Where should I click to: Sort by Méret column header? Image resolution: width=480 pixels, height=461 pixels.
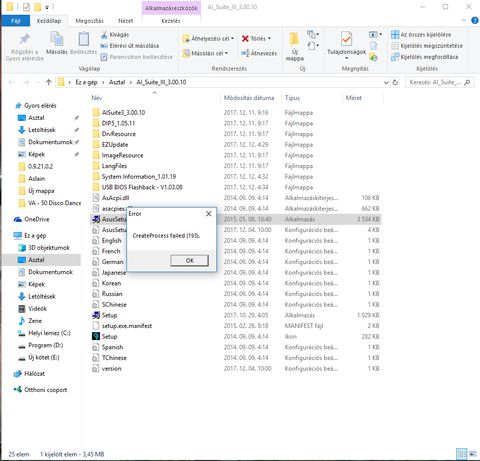point(354,98)
